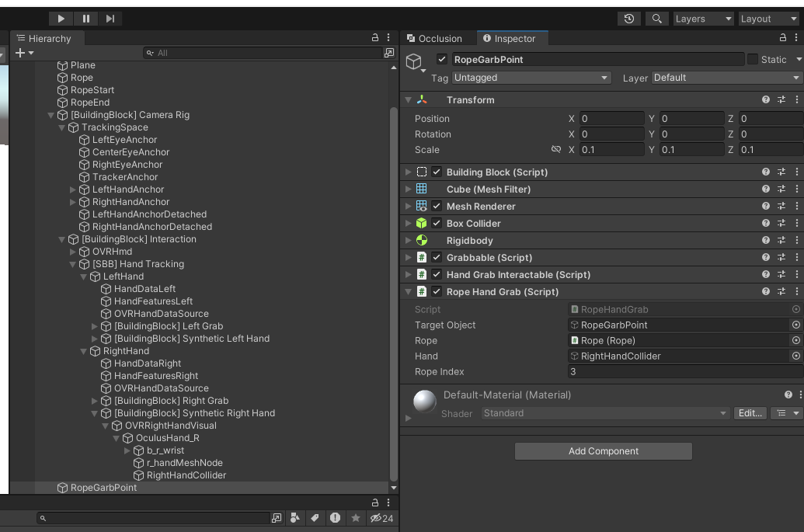
Task: Open the Layout dropdown
Action: 767,18
